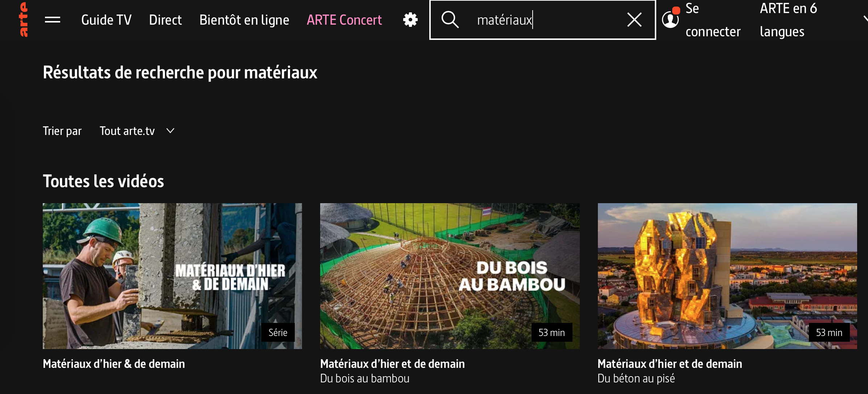Click the user profile icon

pos(670,20)
